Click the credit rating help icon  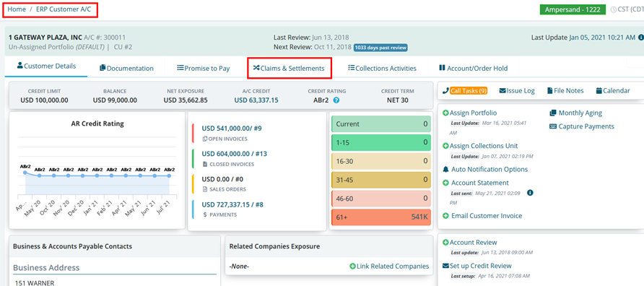(x=336, y=100)
